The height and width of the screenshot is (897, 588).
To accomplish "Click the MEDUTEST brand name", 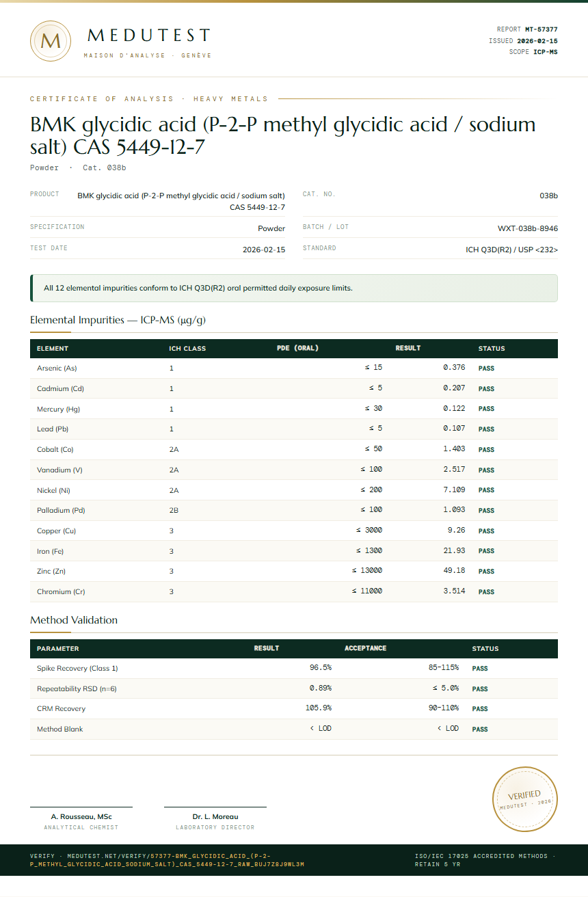I will (x=148, y=36).
